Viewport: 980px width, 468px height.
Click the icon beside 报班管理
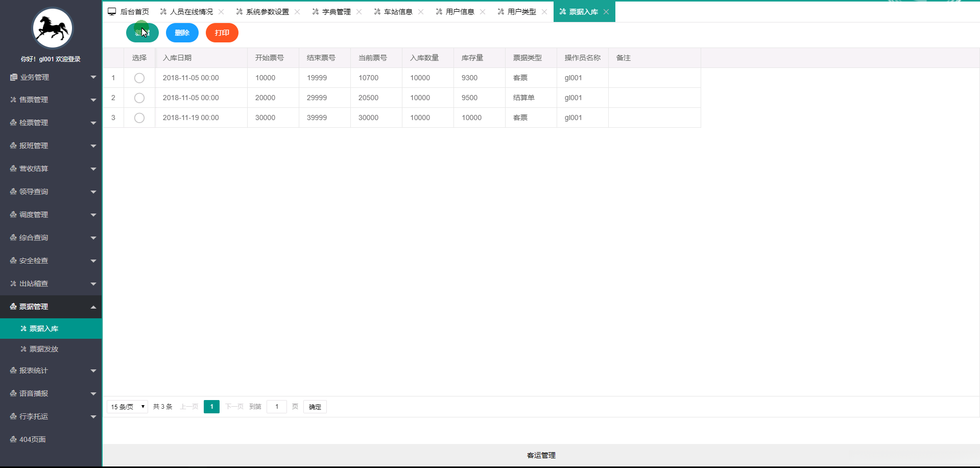pos(13,146)
